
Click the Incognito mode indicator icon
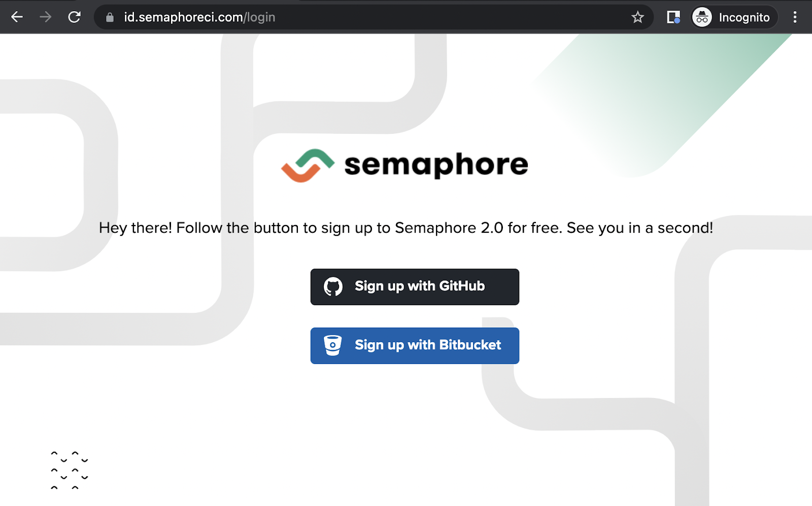(702, 17)
